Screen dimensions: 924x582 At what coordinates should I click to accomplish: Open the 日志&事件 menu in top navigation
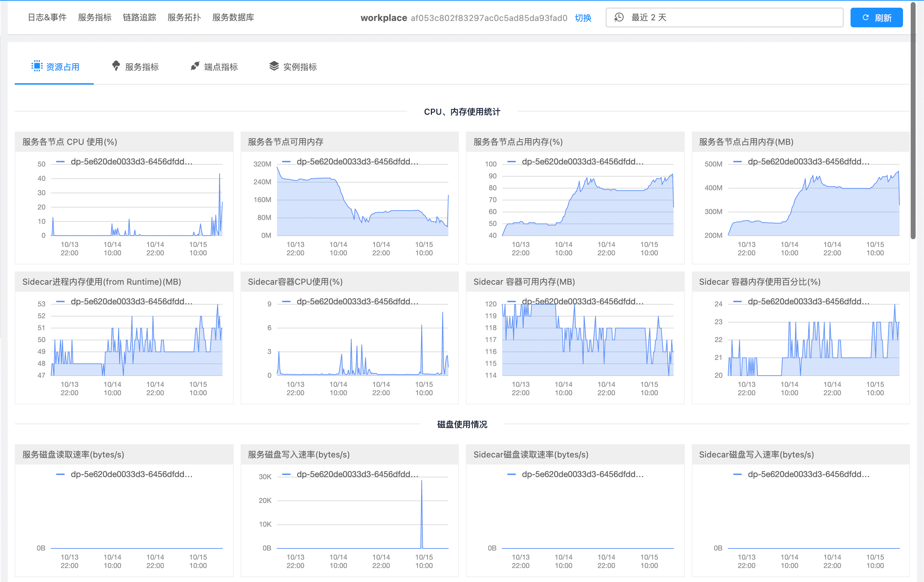pyautogui.click(x=47, y=17)
